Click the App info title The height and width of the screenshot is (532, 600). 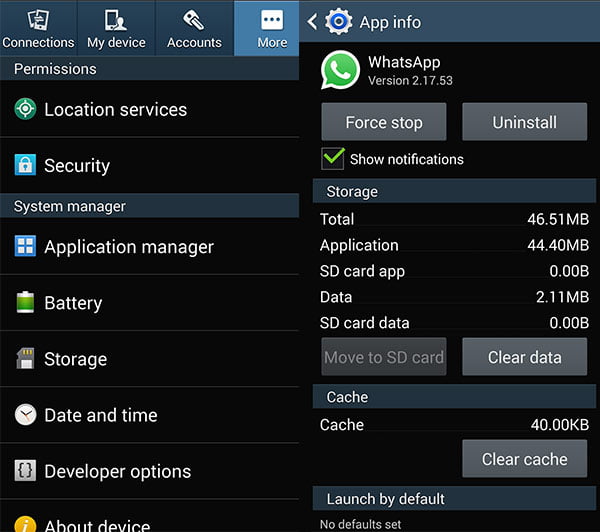390,22
